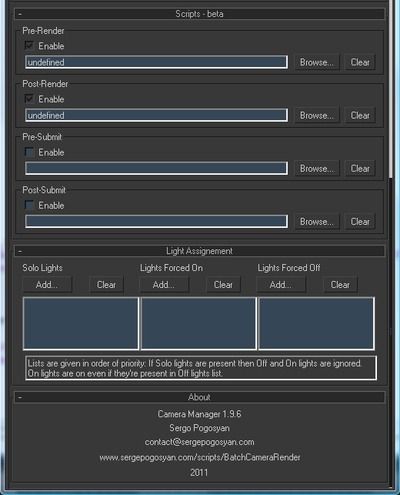Click the Post-Render script path field
Image resolution: width=400 pixels, height=495 pixels.
pos(156,115)
